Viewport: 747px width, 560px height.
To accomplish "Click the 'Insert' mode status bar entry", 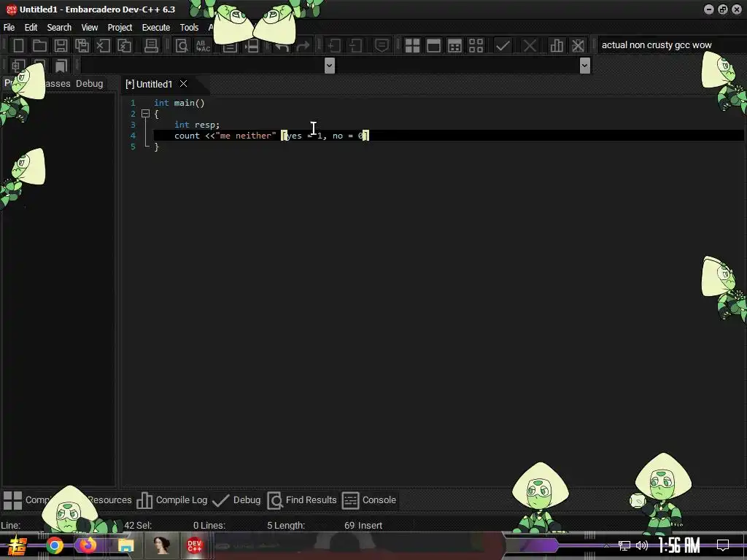I will (370, 525).
